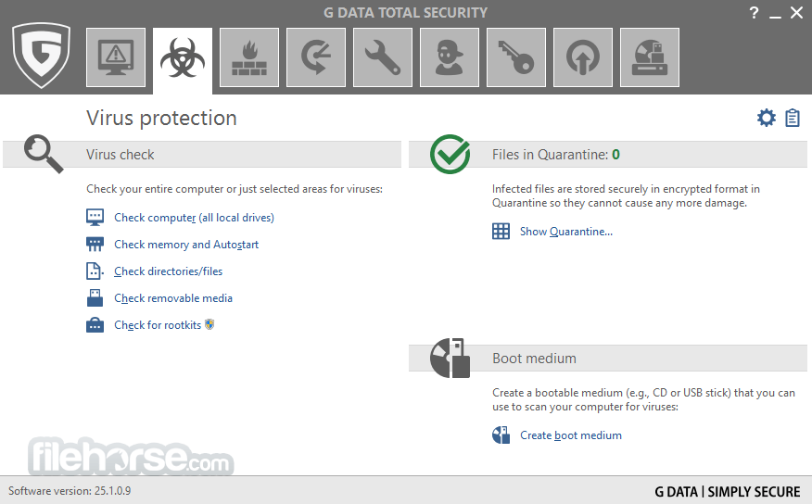Open the Tuner wrench tab

click(x=383, y=57)
